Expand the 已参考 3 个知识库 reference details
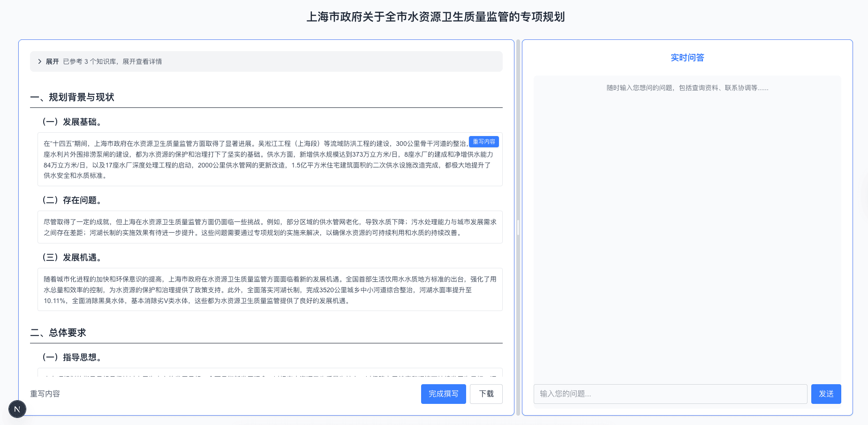This screenshot has width=868, height=425. tap(113, 61)
